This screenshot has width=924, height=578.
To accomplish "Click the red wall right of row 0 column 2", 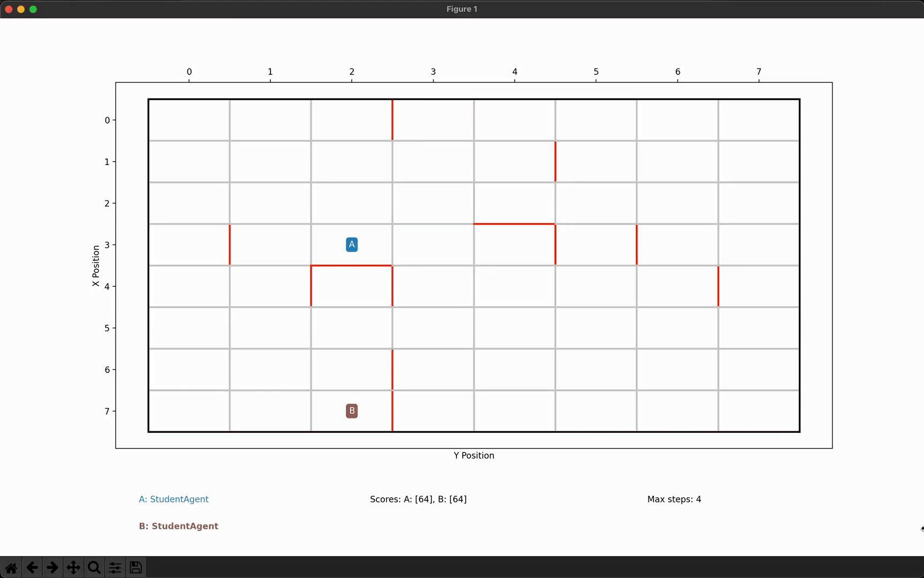I will click(392, 120).
